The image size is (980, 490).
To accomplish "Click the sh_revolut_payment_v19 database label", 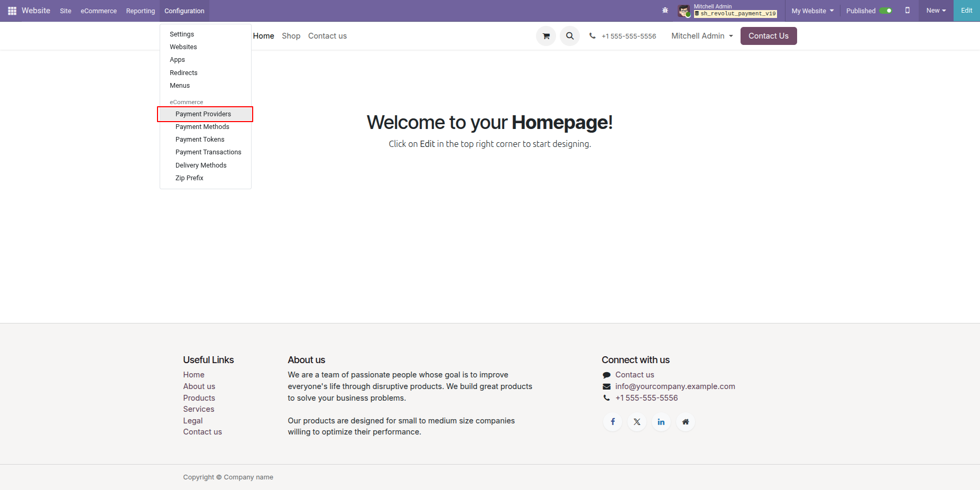I will 736,14.
